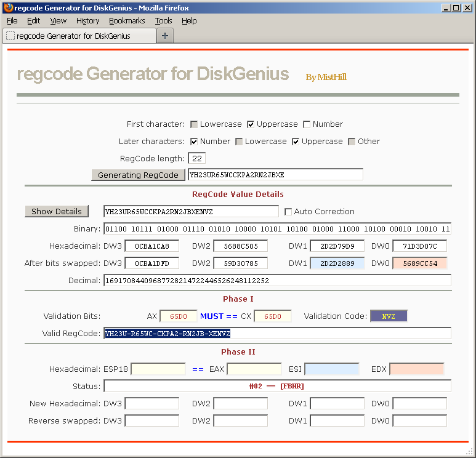476x458 pixels.
Task: Click the Phase II heading
Action: pyautogui.click(x=238, y=352)
